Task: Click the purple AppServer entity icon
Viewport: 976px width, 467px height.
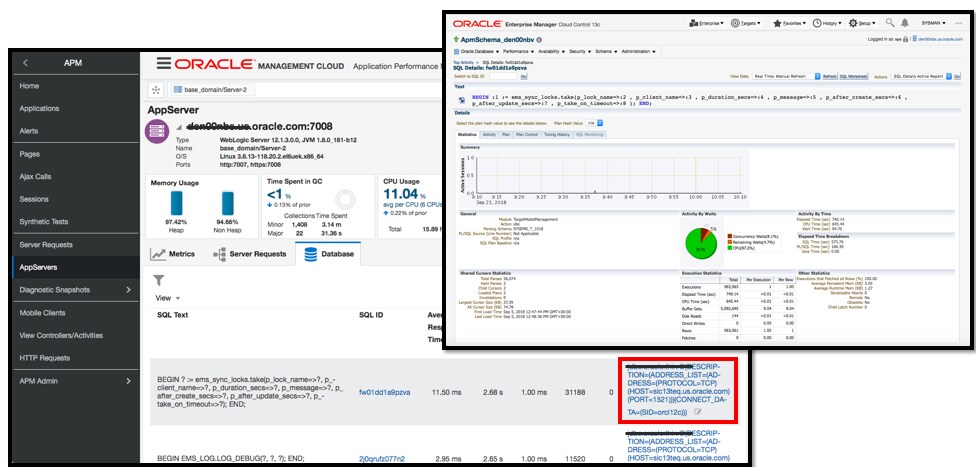Action: (x=157, y=131)
